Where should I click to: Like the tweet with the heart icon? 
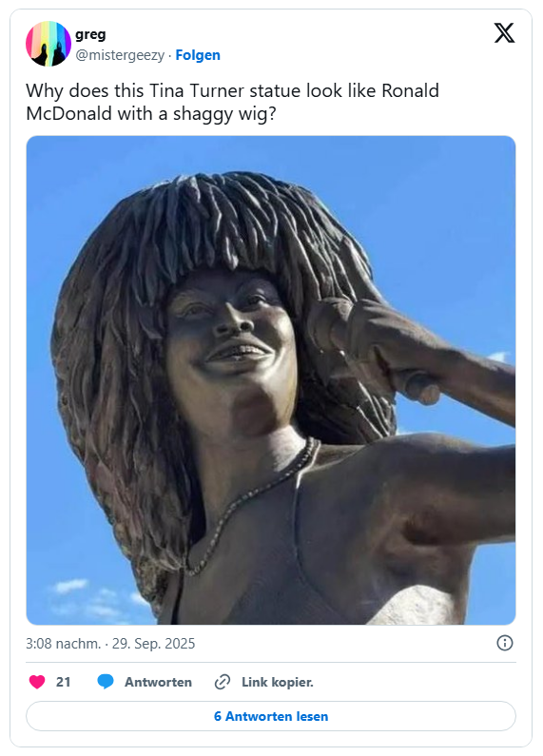tap(37, 682)
